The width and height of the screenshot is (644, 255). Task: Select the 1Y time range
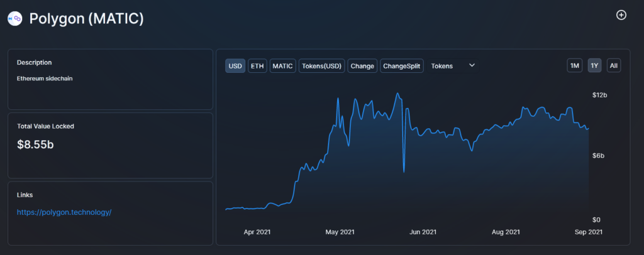pyautogui.click(x=594, y=66)
